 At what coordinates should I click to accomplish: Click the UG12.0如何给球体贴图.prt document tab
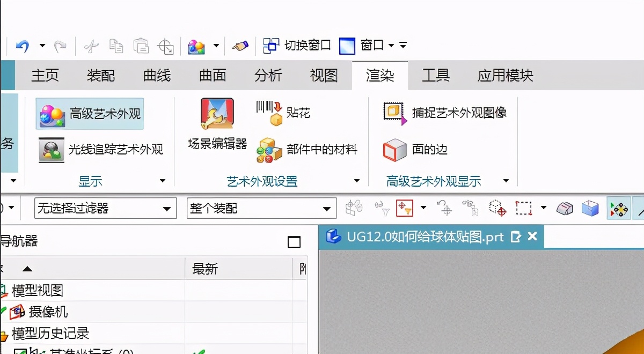click(431, 237)
